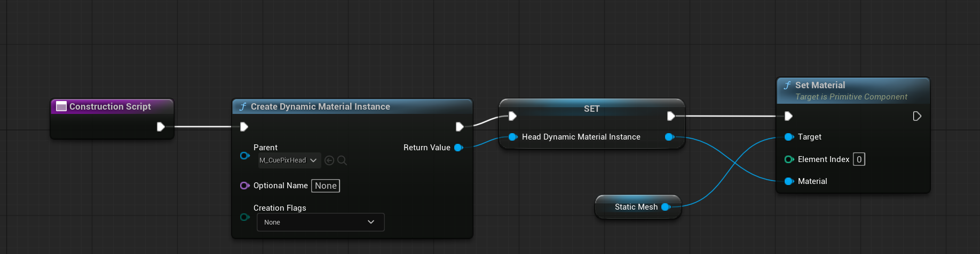Click the Target input pin
The height and width of the screenshot is (254, 980).
[789, 137]
